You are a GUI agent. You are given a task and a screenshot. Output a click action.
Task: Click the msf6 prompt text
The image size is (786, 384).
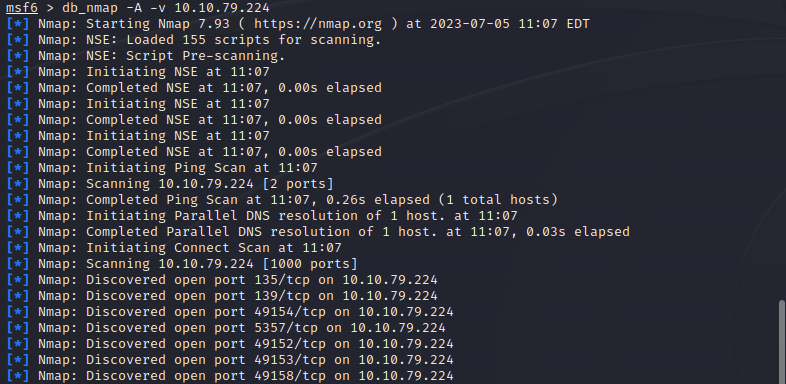tap(22, 8)
